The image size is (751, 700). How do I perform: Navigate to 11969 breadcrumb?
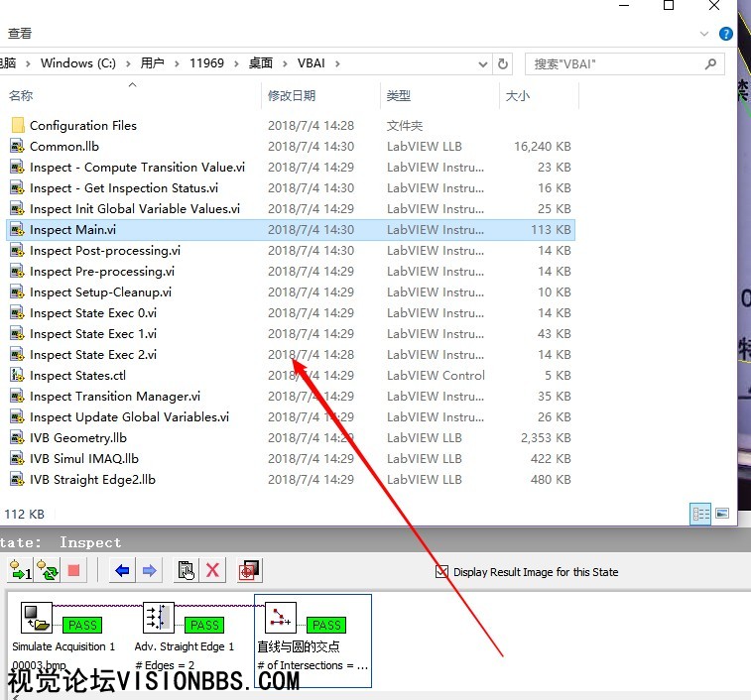pyautogui.click(x=206, y=63)
